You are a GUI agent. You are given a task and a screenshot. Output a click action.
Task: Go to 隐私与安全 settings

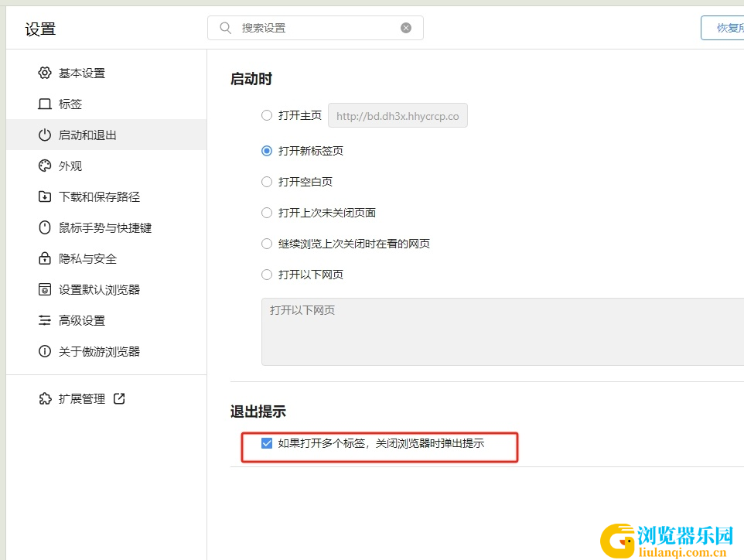(106, 258)
